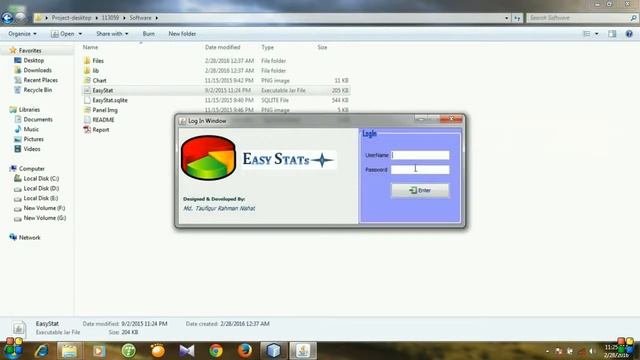Open Desktop in the navigation pane
640x360 pixels.
click(x=33, y=60)
